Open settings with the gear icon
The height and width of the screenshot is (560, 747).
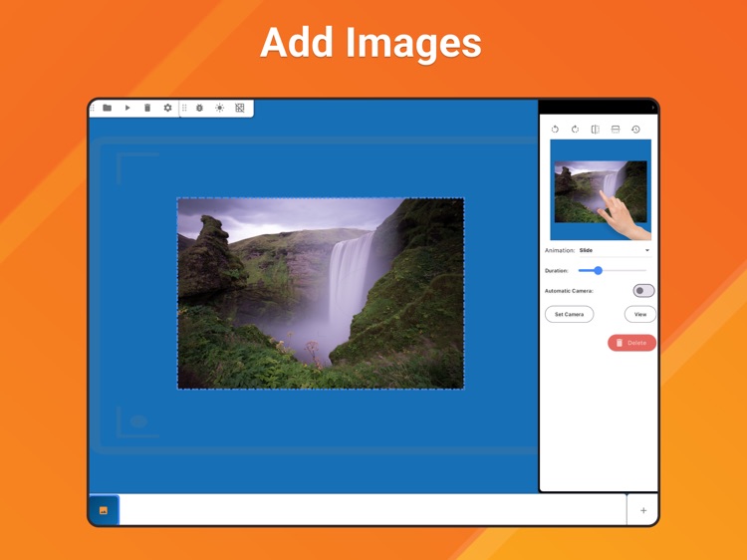coord(167,108)
